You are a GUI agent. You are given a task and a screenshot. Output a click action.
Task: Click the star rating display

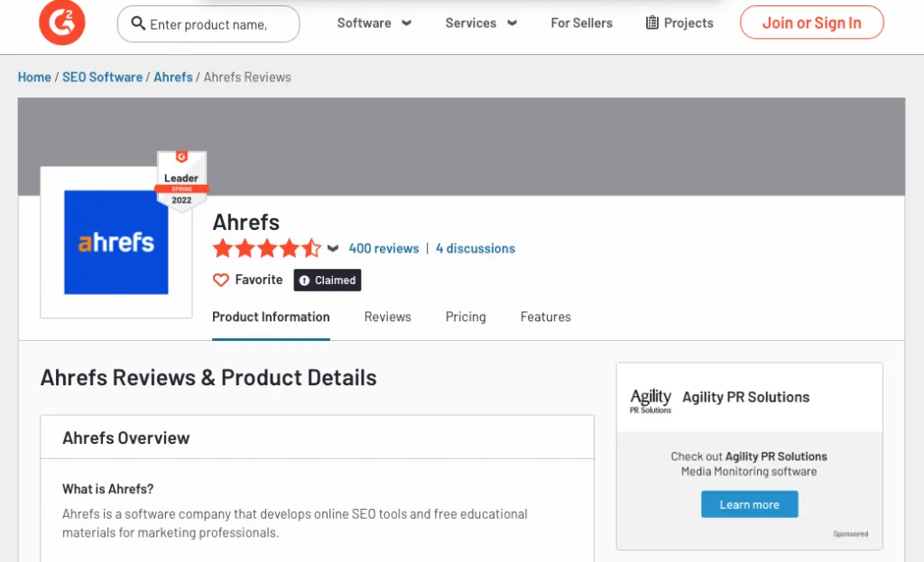coord(266,248)
